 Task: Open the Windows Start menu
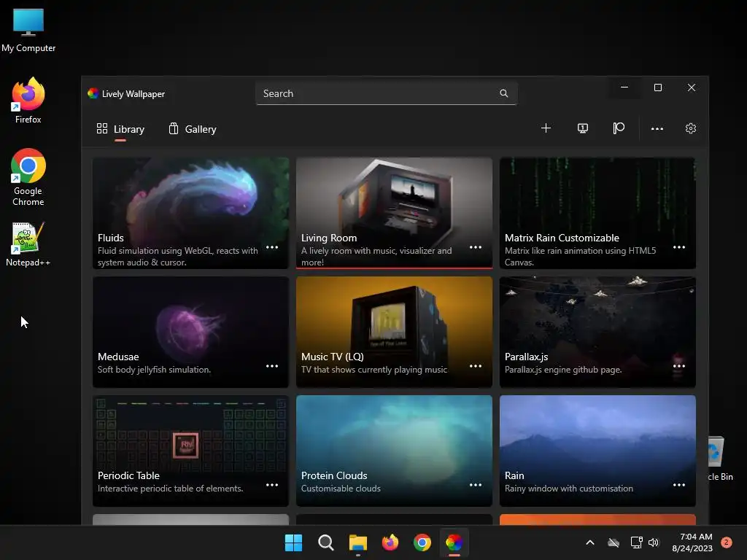click(x=293, y=542)
